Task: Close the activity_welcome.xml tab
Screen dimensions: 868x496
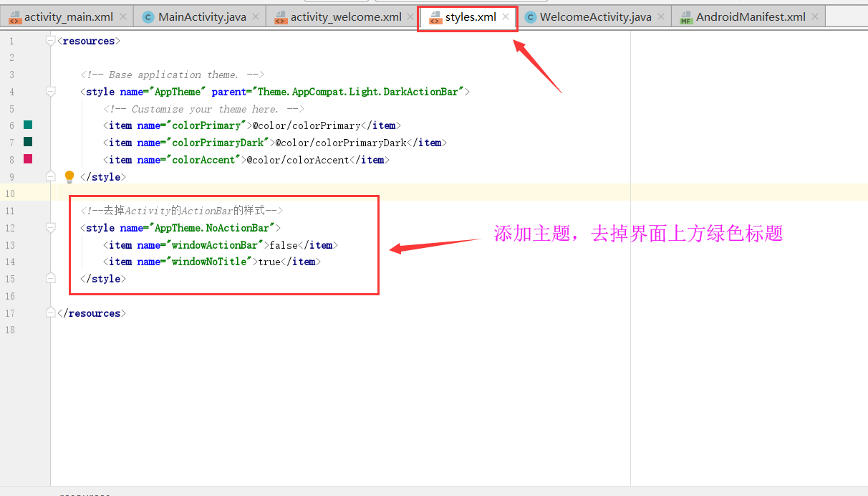Action: click(x=411, y=16)
